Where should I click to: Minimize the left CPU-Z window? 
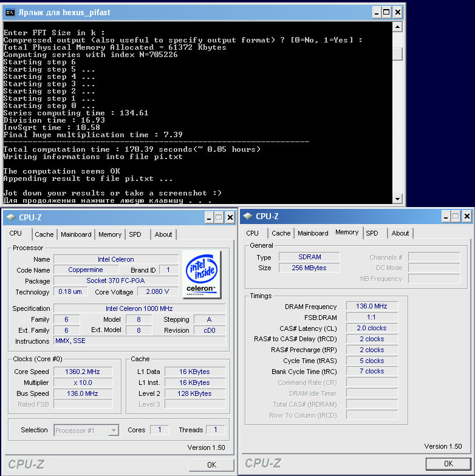click(x=209, y=217)
